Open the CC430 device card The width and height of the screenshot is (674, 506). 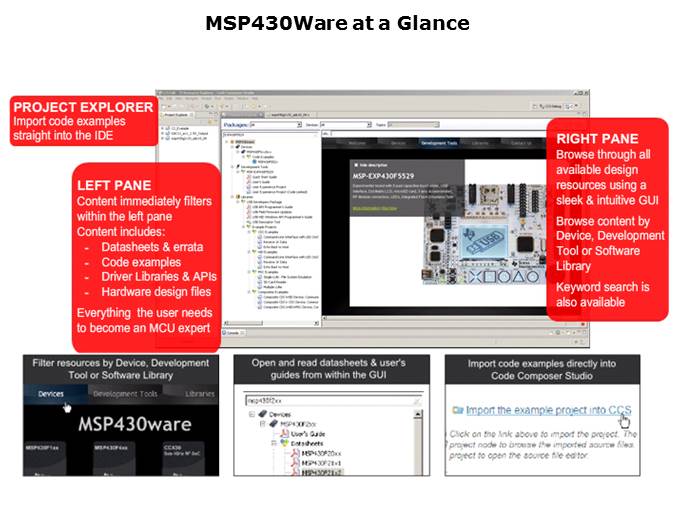(183, 458)
